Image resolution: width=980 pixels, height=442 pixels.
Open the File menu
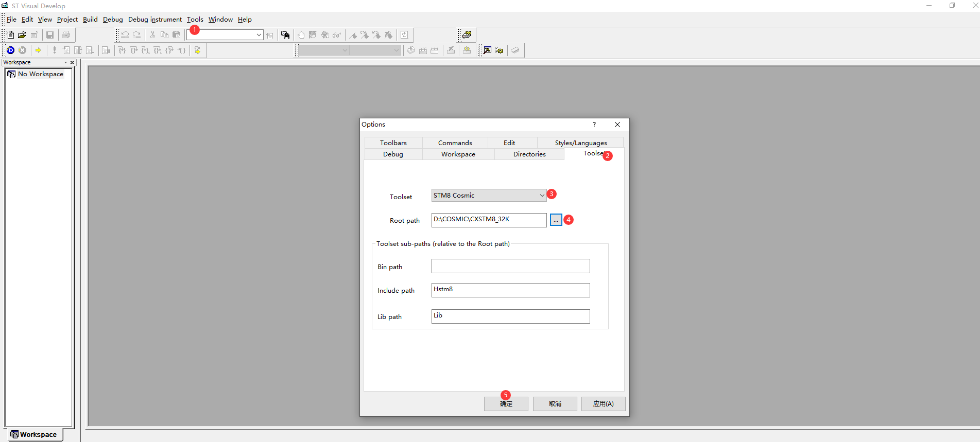point(11,20)
